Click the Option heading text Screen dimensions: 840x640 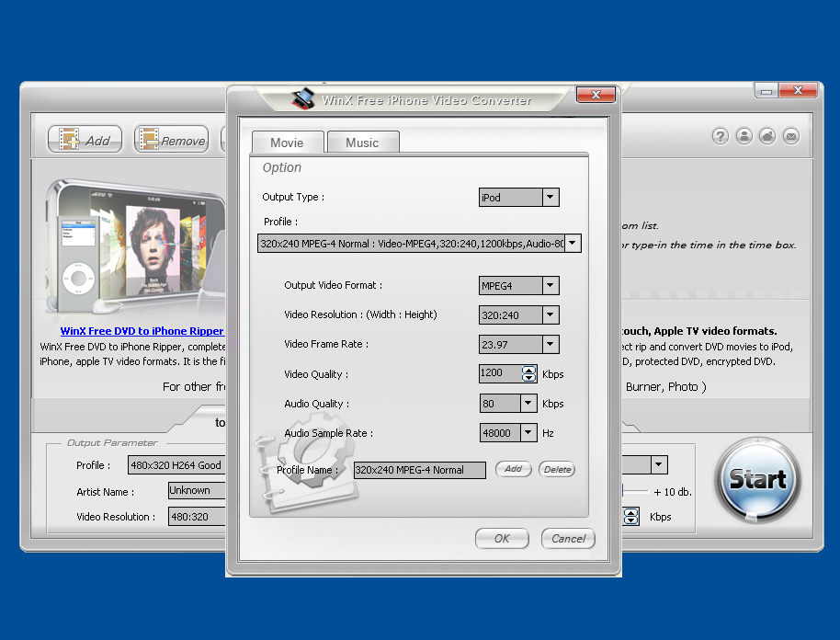point(282,167)
